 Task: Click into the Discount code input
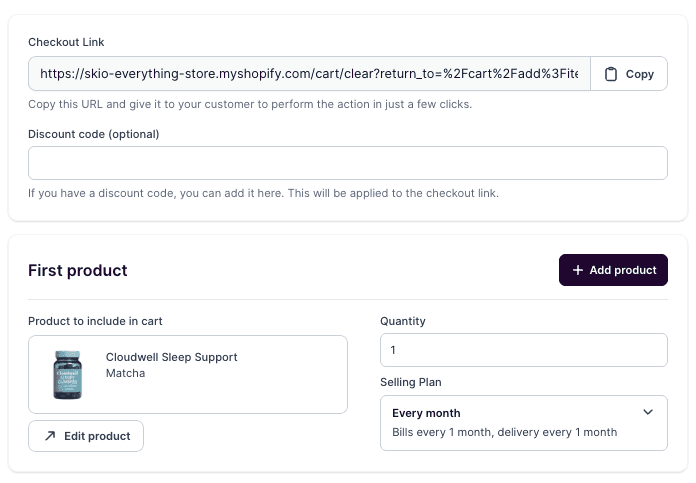347,163
